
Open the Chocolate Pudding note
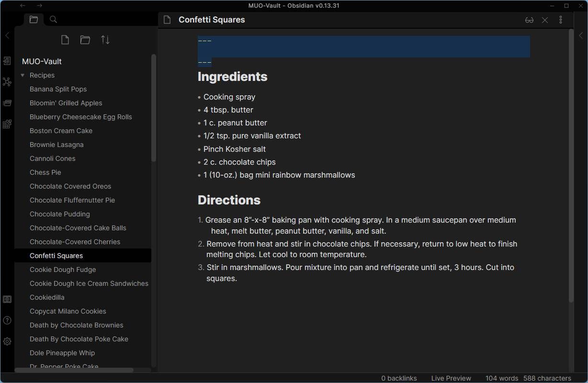60,214
